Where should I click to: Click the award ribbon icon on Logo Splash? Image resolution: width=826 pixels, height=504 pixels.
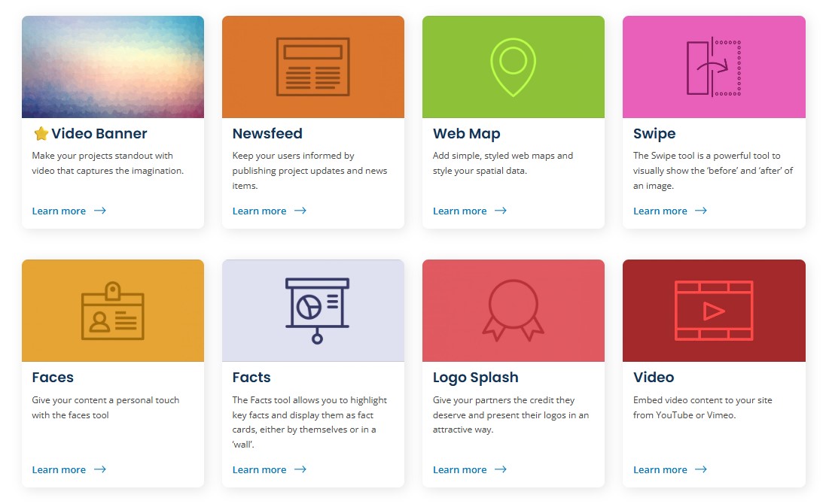point(513,310)
